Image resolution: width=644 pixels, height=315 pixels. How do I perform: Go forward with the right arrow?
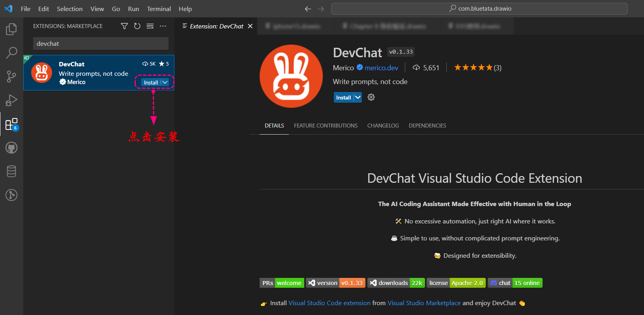click(x=321, y=9)
